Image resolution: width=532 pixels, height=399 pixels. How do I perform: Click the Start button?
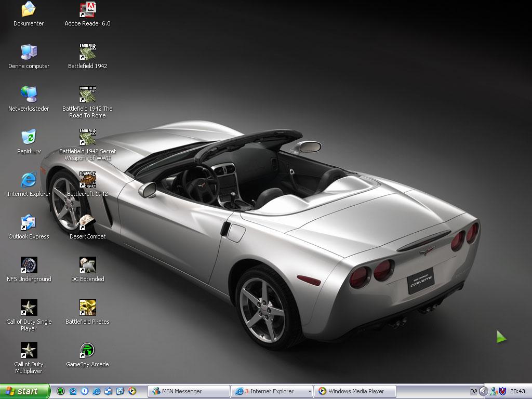coord(24,391)
